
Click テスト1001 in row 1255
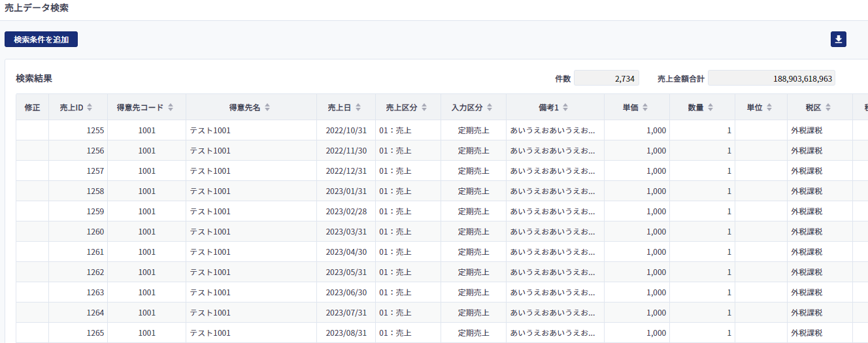pyautogui.click(x=210, y=131)
